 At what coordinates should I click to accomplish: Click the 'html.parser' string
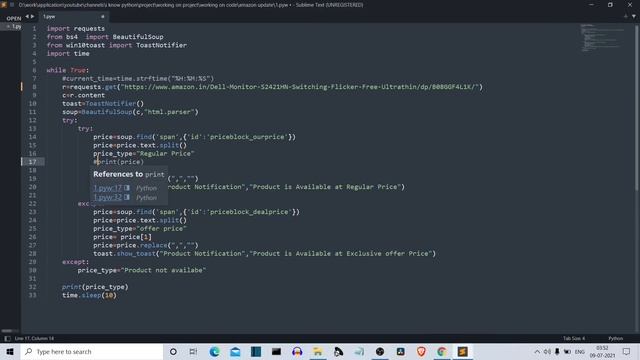click(x=169, y=112)
